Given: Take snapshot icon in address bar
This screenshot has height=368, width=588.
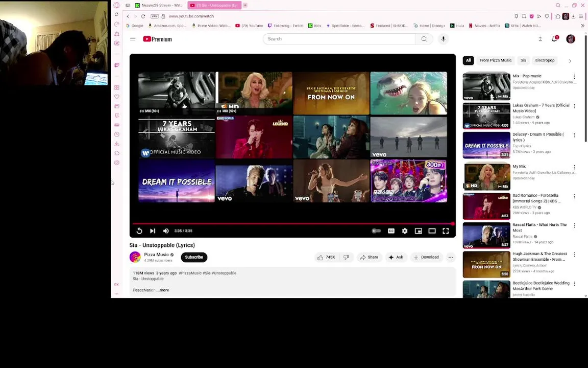Looking at the screenshot, I should pyautogui.click(x=524, y=16).
